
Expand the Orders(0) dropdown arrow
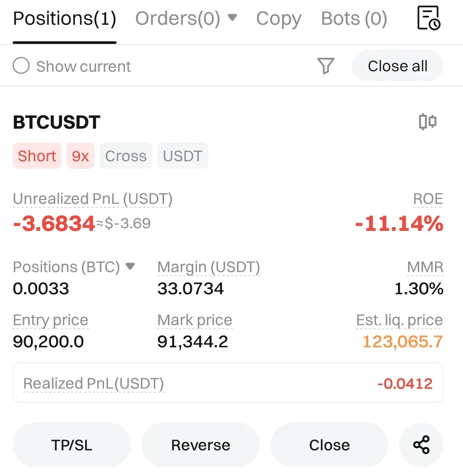(232, 17)
